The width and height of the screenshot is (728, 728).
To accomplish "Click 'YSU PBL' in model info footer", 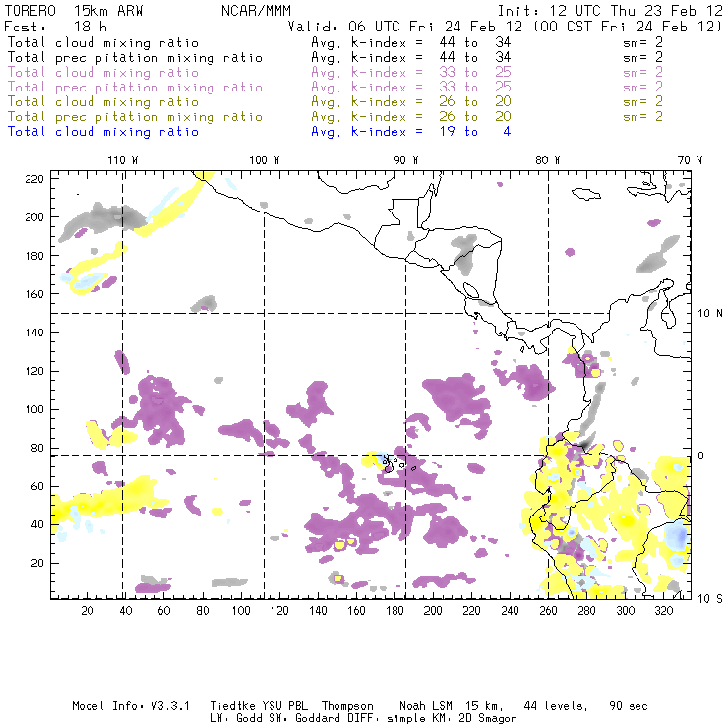I will click(x=285, y=706).
